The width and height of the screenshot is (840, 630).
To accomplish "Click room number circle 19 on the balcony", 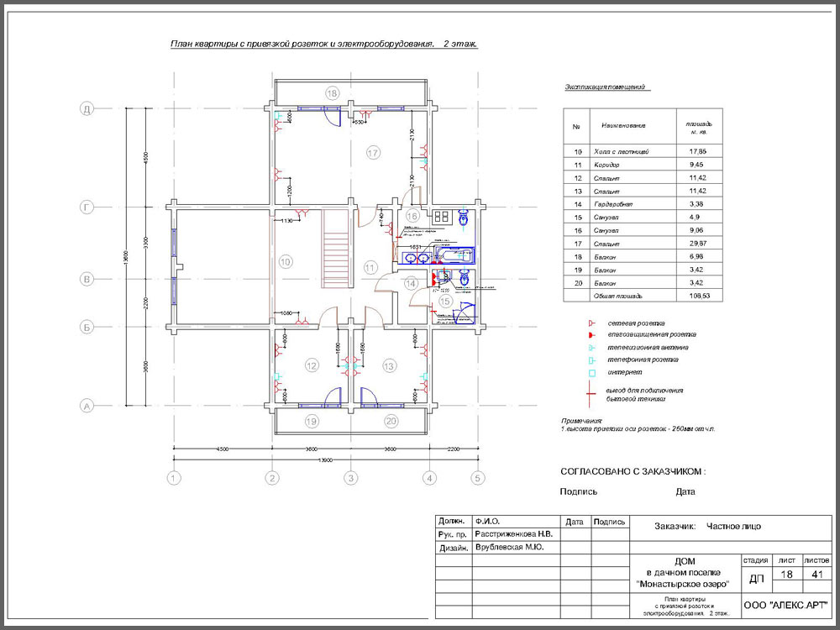I will (312, 422).
